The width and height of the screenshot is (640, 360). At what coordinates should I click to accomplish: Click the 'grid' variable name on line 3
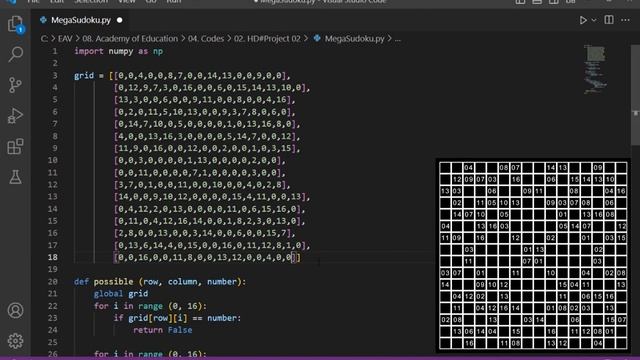pyautogui.click(x=84, y=76)
